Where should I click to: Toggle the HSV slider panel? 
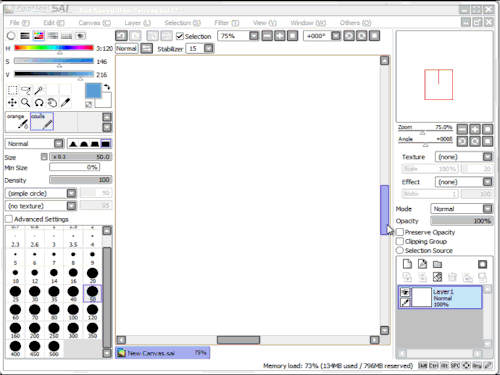click(39, 36)
